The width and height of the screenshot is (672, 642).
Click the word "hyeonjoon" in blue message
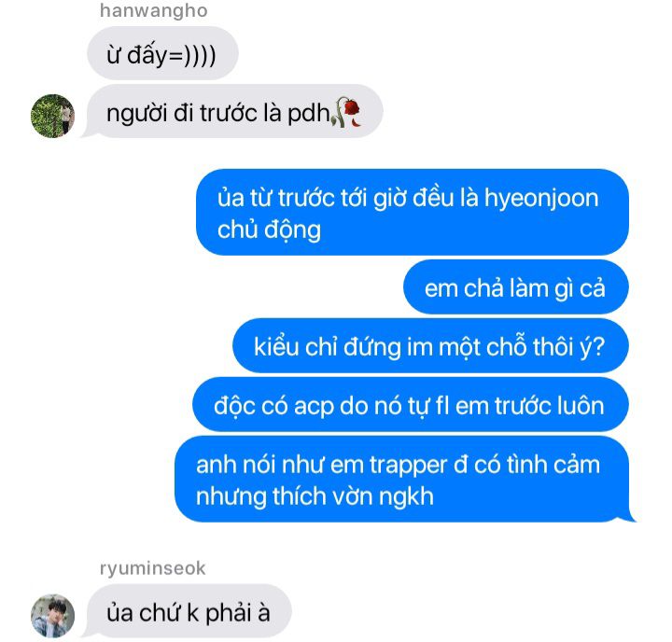pos(541,198)
